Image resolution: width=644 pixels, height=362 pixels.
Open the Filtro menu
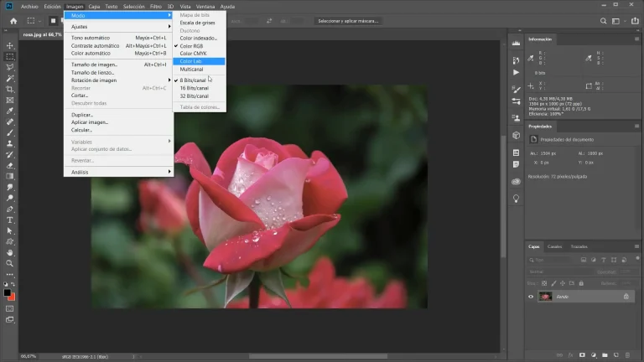click(x=157, y=6)
